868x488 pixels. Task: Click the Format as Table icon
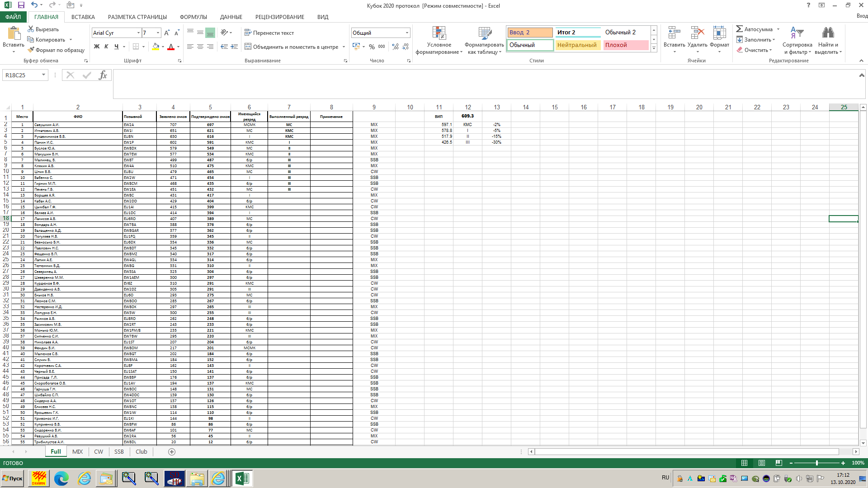[x=484, y=34]
